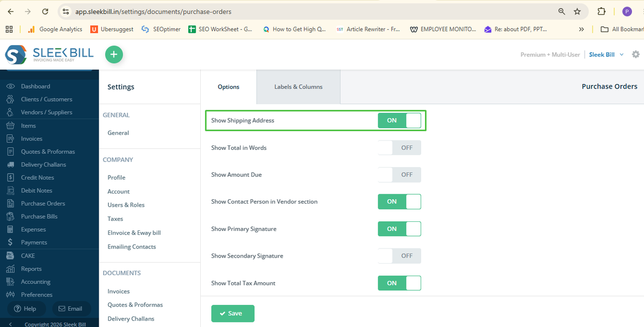Click the Help button
644x327 pixels.
tap(25, 308)
